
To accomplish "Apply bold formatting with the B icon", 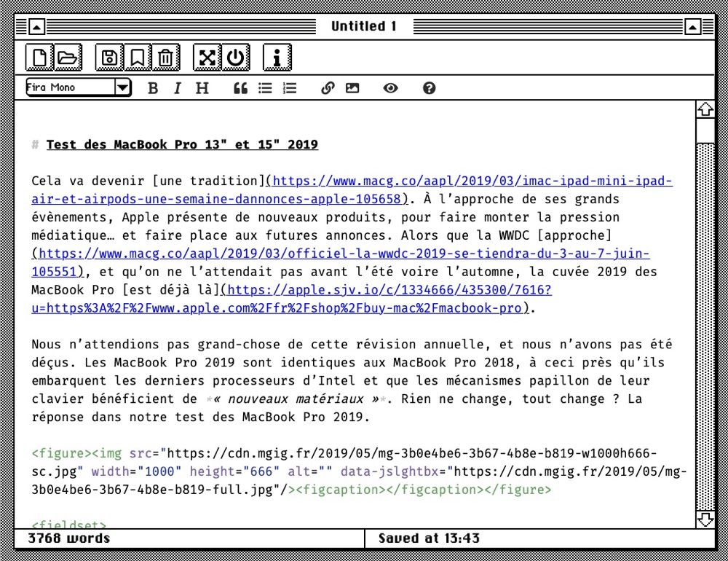I will click(x=153, y=88).
